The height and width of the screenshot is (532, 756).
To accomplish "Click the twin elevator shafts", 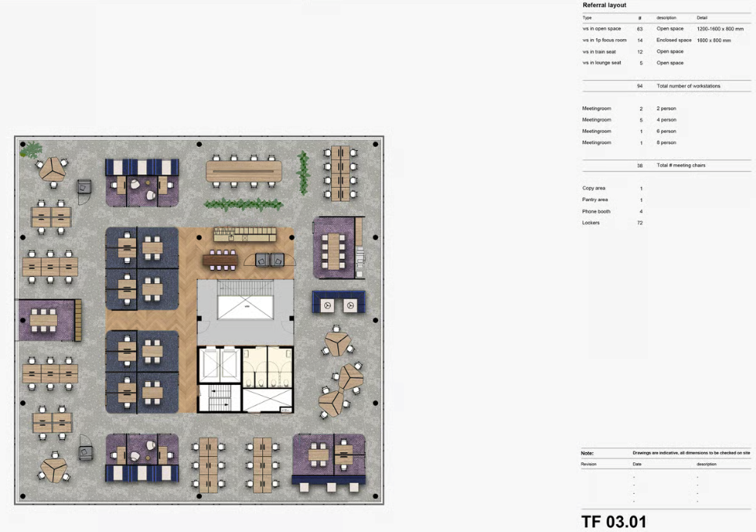I will coord(218,365).
